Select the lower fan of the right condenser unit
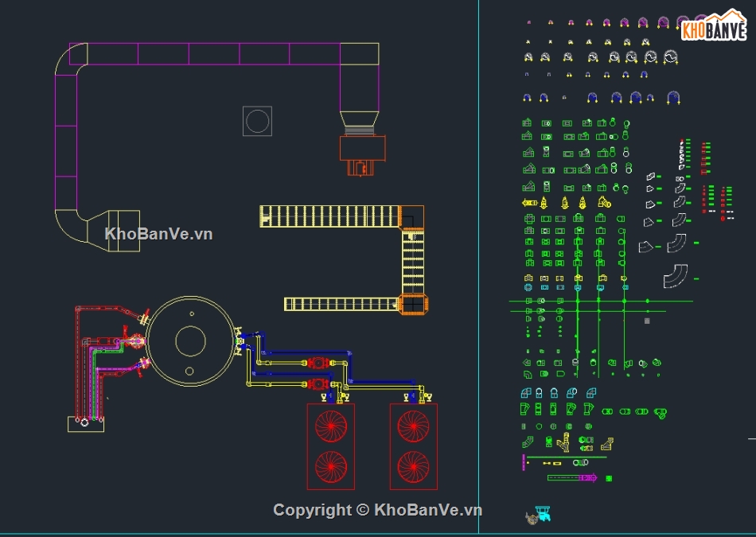 pyautogui.click(x=413, y=467)
